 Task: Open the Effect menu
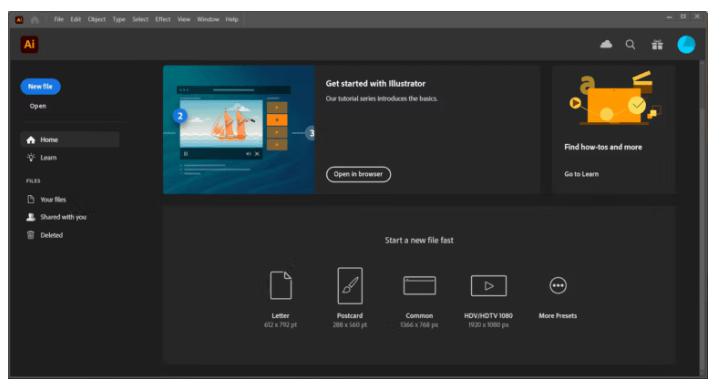pyautogui.click(x=163, y=19)
